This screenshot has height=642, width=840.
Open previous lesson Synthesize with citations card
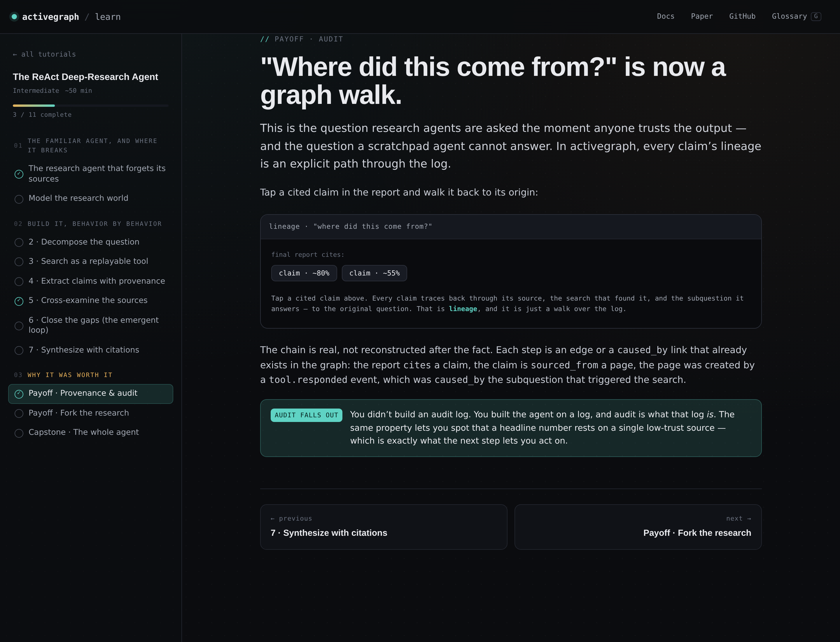[384, 527]
